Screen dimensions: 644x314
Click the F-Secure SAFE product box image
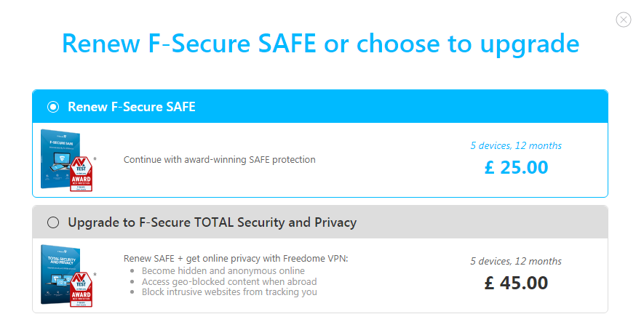pyautogui.click(x=60, y=154)
